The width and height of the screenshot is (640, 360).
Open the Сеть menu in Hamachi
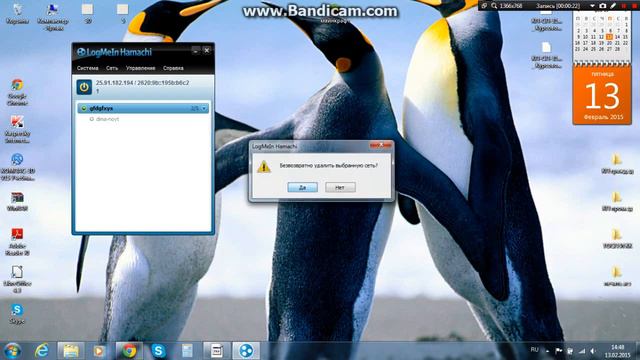click(112, 68)
